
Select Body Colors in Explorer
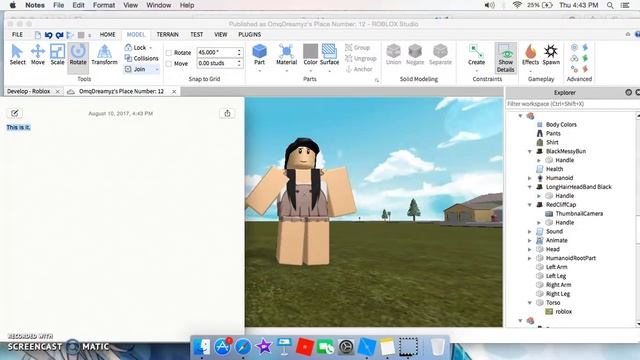pyautogui.click(x=561, y=124)
